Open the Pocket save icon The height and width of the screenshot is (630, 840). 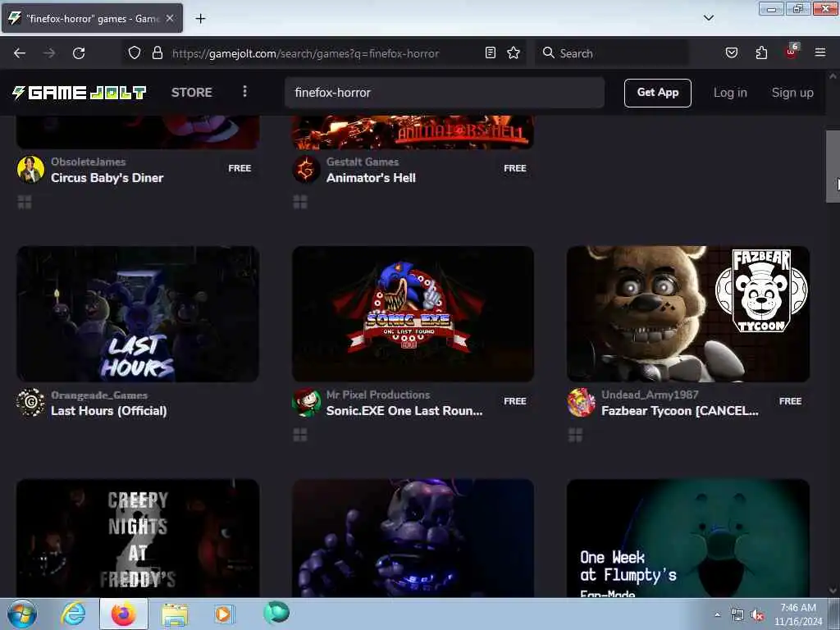coord(731,53)
